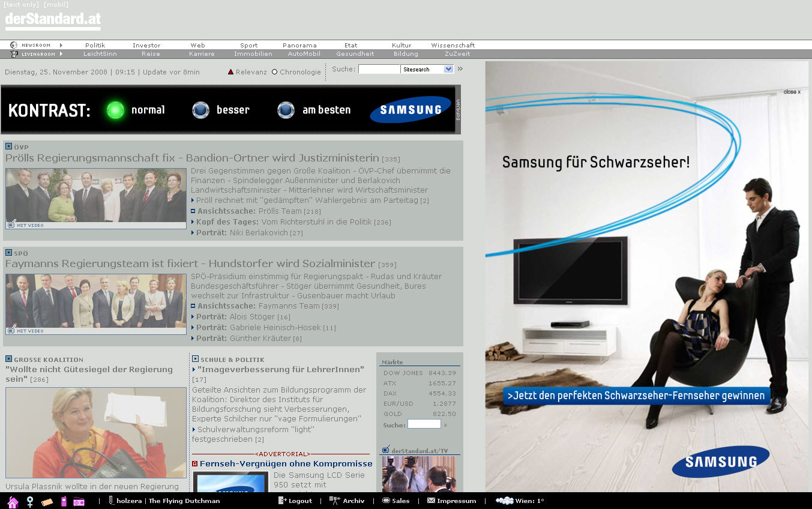Click Jetzt den perfekten Schwarzseher-Fernseher gewinnen

pyautogui.click(x=636, y=396)
